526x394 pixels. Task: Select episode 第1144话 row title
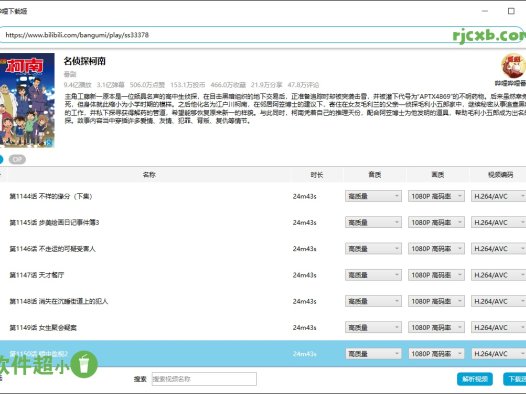(x=51, y=196)
